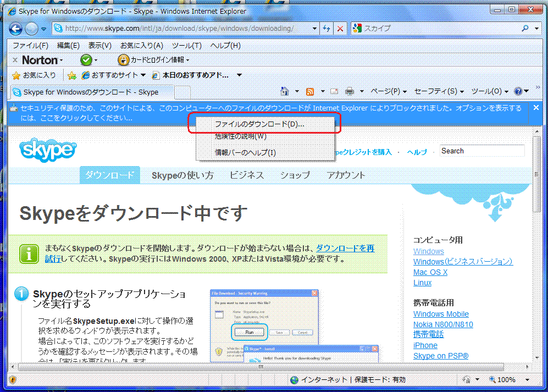Open the ショップ navigation tab
548x392 pixels.
(x=295, y=175)
